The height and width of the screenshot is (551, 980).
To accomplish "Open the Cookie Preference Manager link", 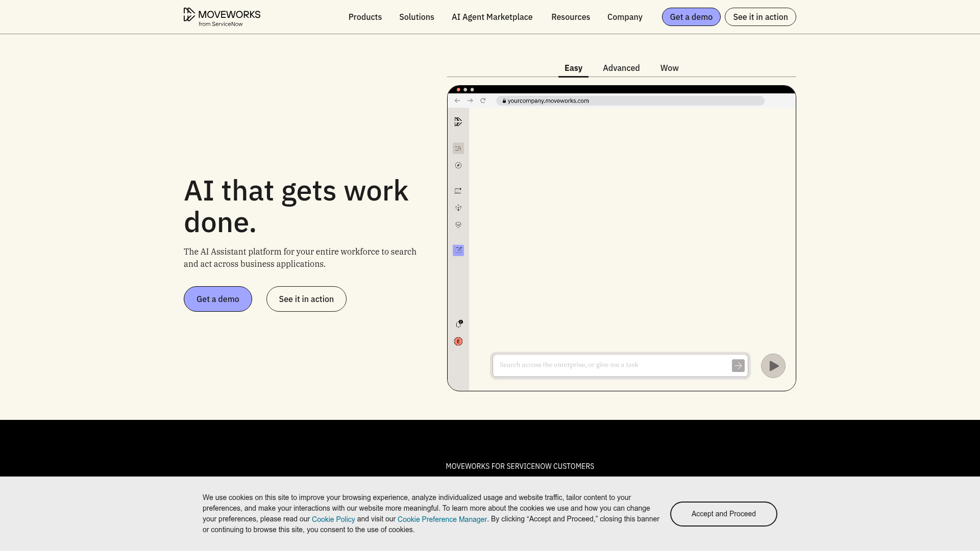I will pyautogui.click(x=442, y=519).
